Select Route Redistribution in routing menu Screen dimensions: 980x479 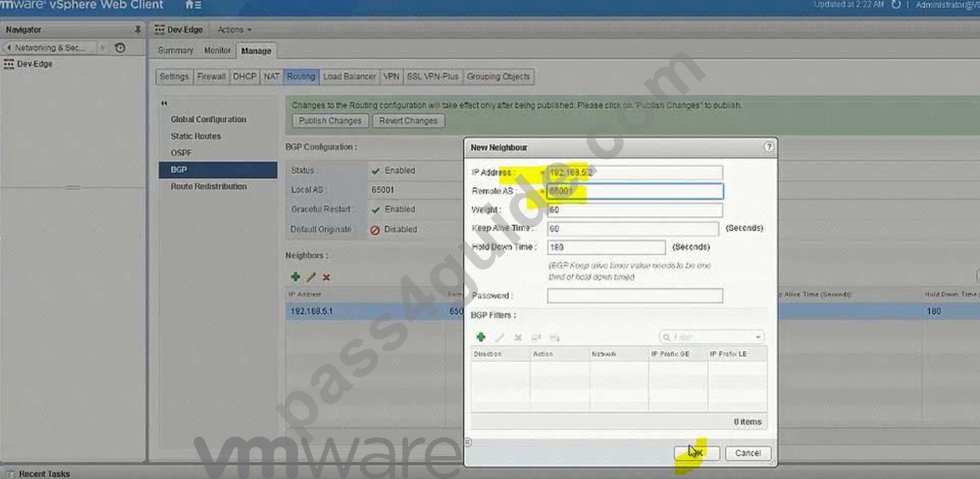click(209, 187)
